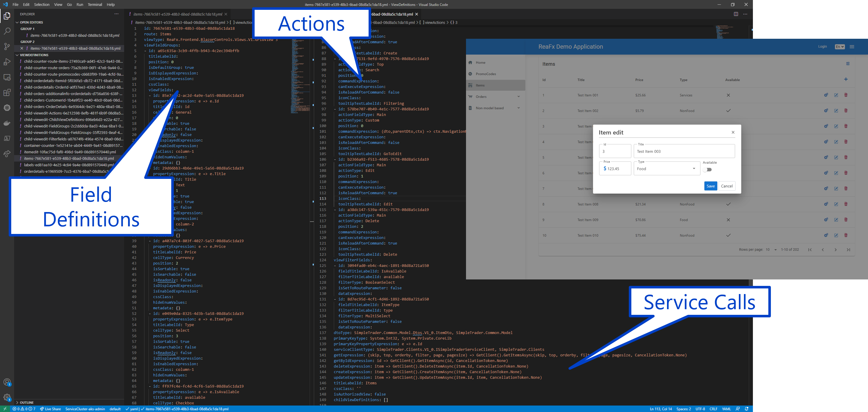Image resolution: width=868 pixels, height=412 pixels.
Task: Click the UTF-8 encoding indicator
Action: (700, 409)
